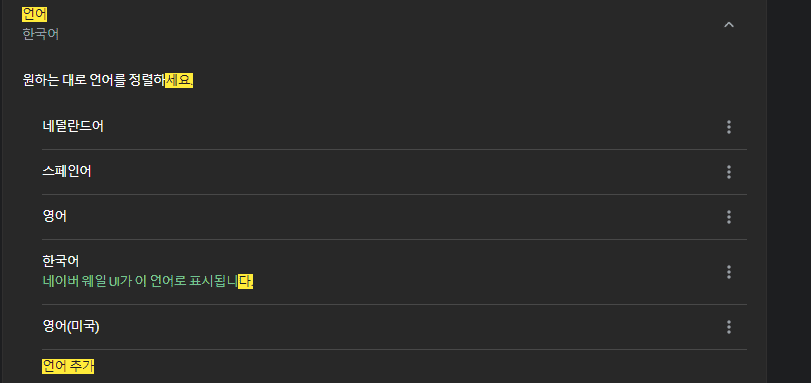
Task: Open the 네덜란드어 more options menu
Action: click(729, 127)
